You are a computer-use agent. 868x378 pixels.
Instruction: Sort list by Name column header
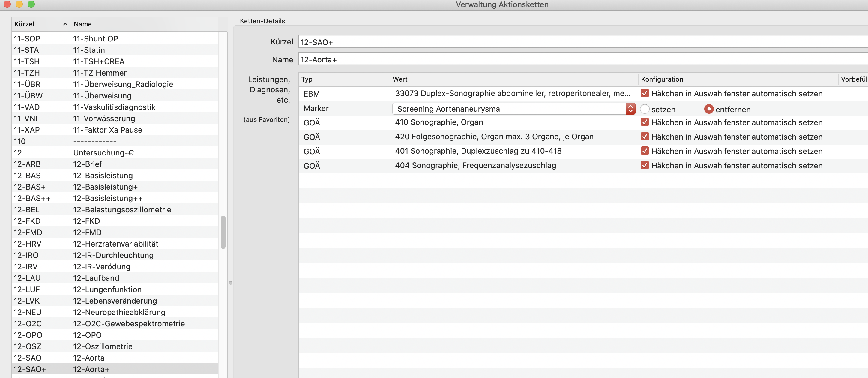[x=145, y=24]
